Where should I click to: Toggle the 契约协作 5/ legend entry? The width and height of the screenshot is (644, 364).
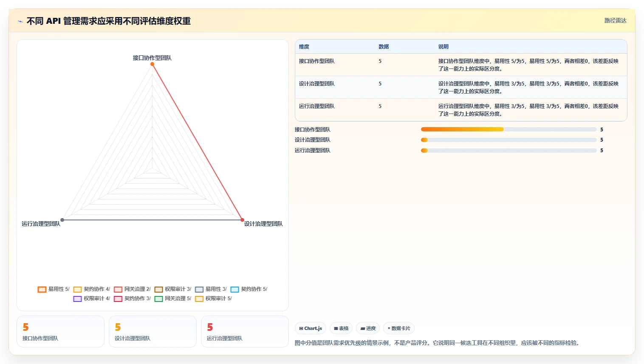(249, 289)
